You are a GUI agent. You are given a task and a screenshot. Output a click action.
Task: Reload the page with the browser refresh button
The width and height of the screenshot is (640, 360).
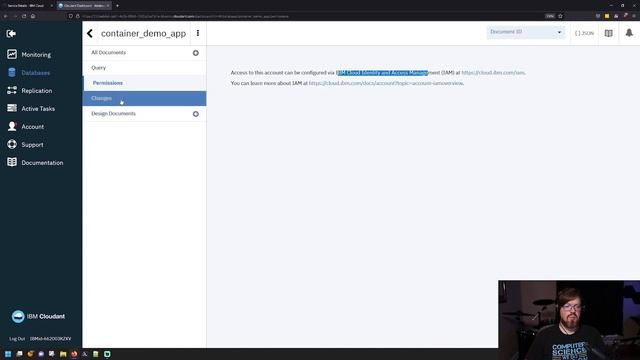24,16
